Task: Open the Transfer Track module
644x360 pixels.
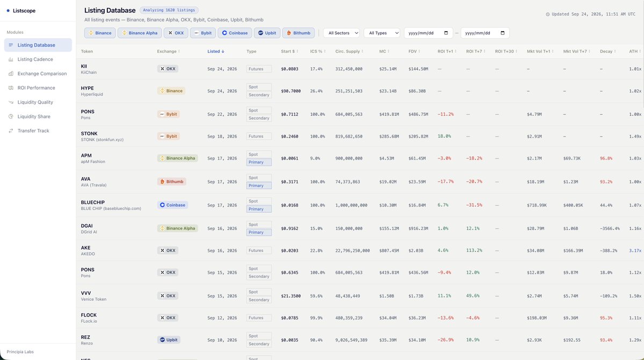Action: (x=38, y=131)
